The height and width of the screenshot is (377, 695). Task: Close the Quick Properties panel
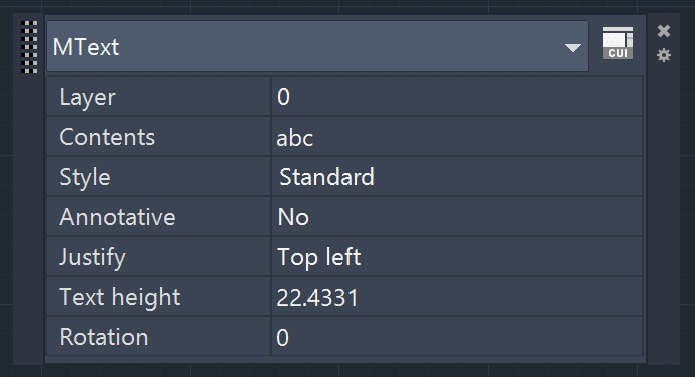pyautogui.click(x=664, y=31)
